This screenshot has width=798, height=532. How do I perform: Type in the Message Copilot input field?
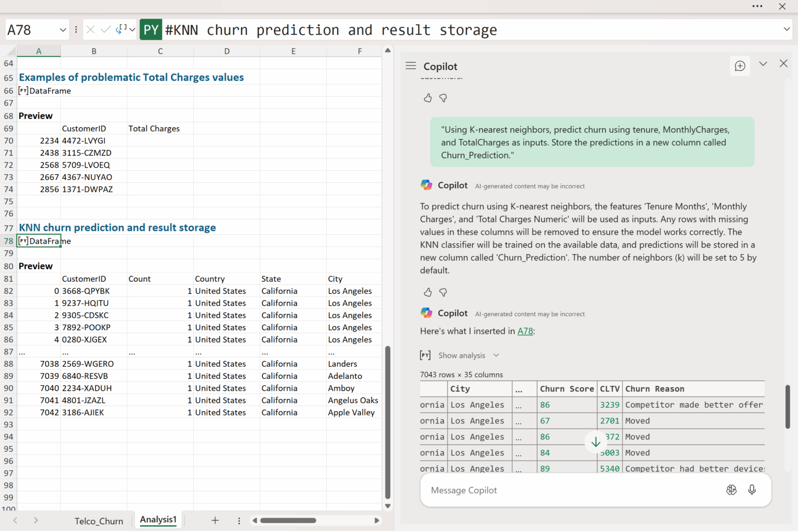click(x=571, y=490)
